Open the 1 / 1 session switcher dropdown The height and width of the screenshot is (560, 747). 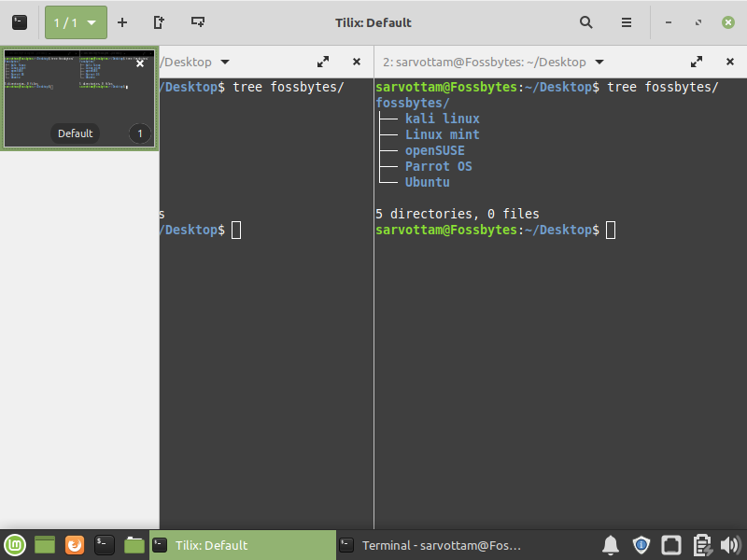pyautogui.click(x=76, y=22)
